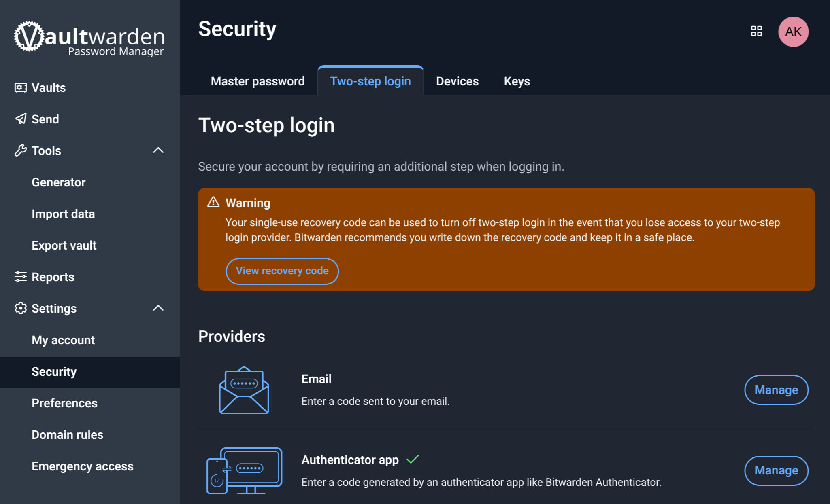The width and height of the screenshot is (830, 504).
Task: Collapse the Settings section chevron
Action: pyautogui.click(x=158, y=308)
